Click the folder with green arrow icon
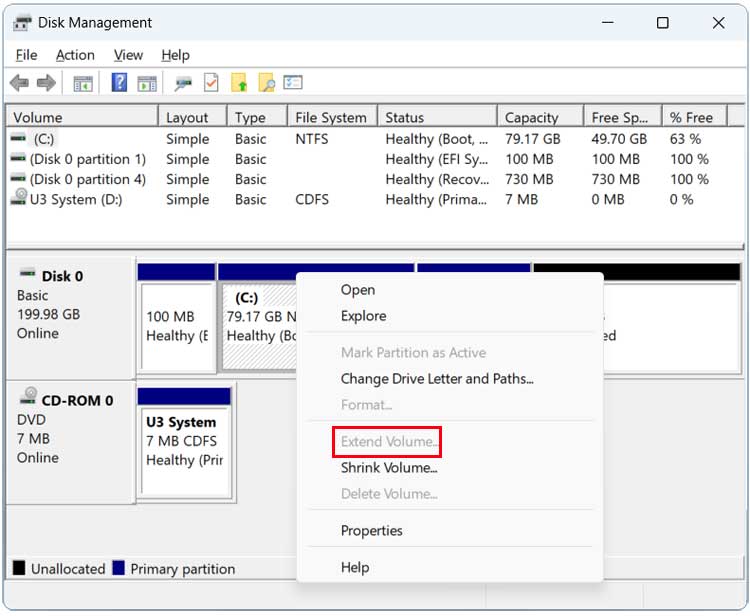The width and height of the screenshot is (750, 616). coord(239,83)
